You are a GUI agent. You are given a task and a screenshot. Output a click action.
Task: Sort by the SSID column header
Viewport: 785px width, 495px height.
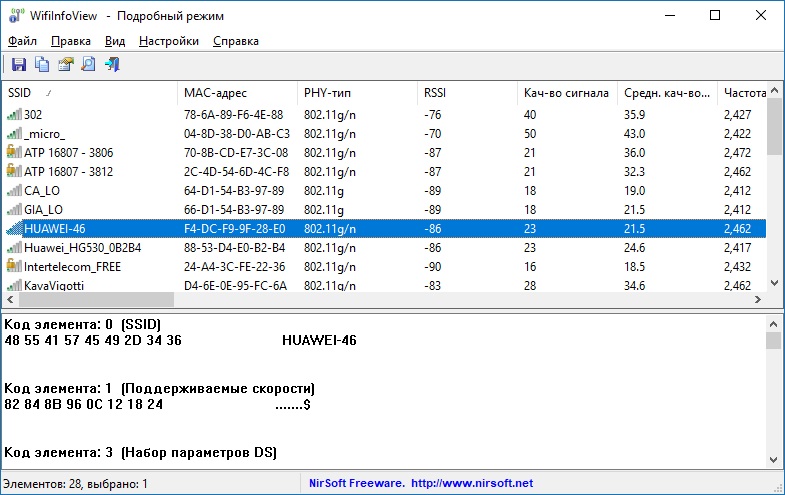point(90,93)
